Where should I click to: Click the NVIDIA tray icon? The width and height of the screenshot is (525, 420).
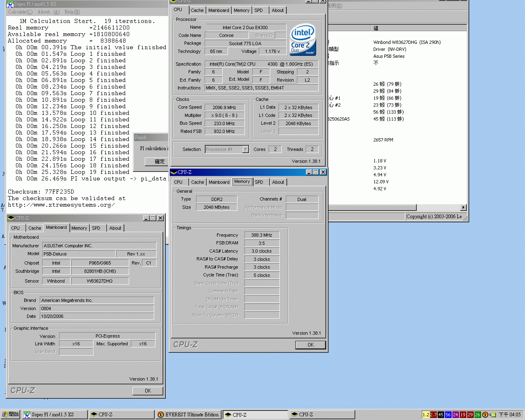493,415
